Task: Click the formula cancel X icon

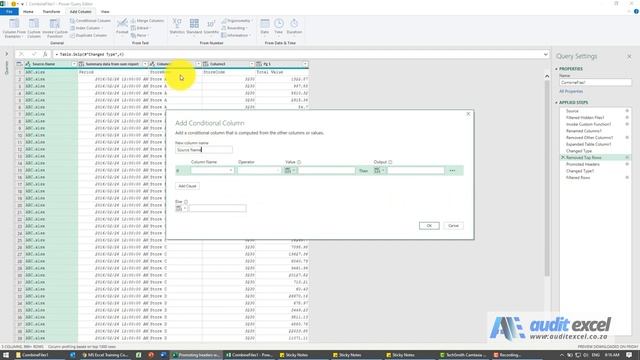Action: (x=22, y=54)
